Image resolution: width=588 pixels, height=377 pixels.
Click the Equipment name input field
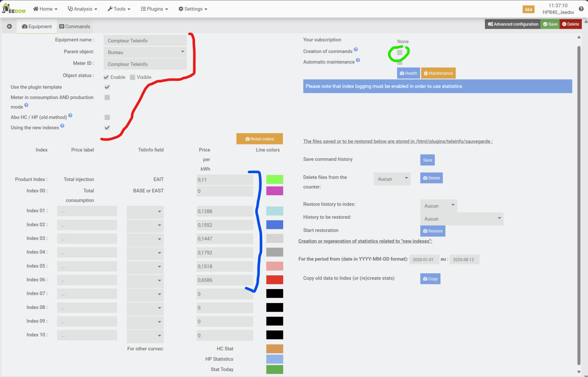coord(145,41)
